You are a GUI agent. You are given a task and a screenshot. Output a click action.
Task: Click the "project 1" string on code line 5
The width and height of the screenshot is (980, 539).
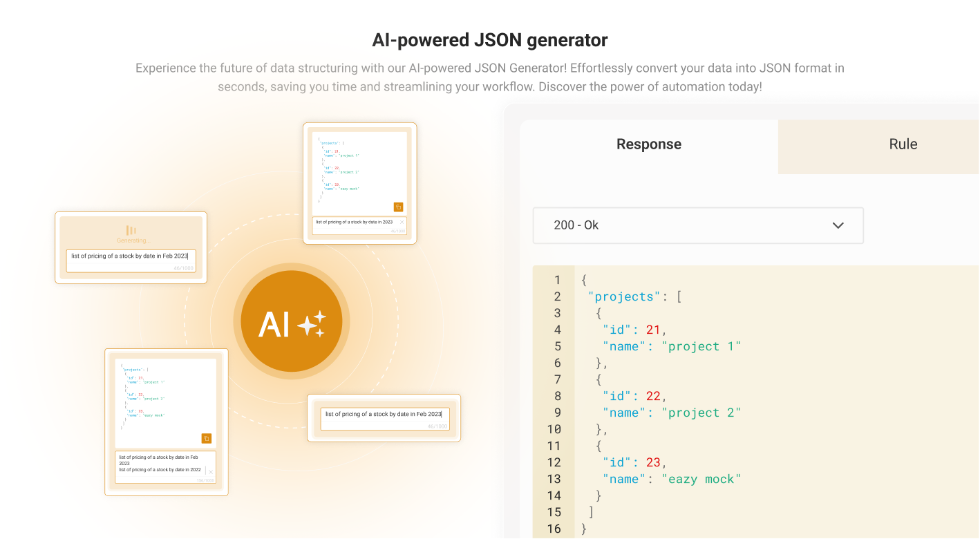[x=701, y=346]
